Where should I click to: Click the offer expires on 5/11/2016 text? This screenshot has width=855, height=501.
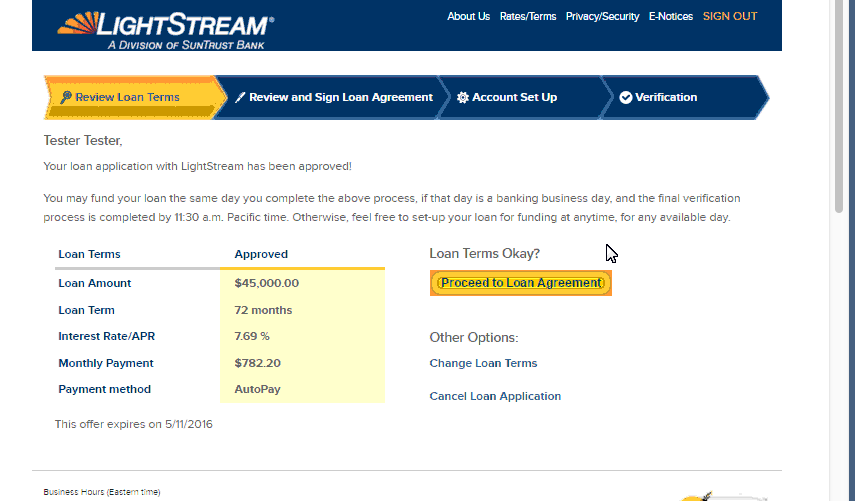134,424
